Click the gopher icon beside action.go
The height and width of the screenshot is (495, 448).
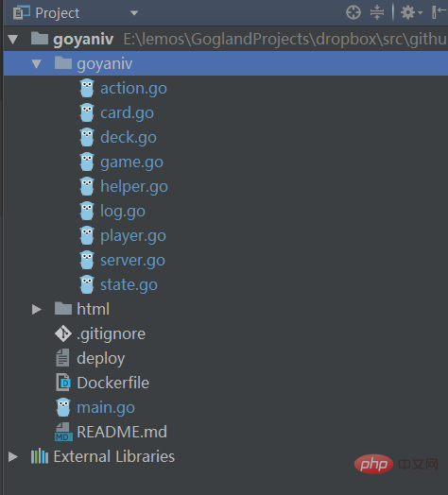[87, 88]
